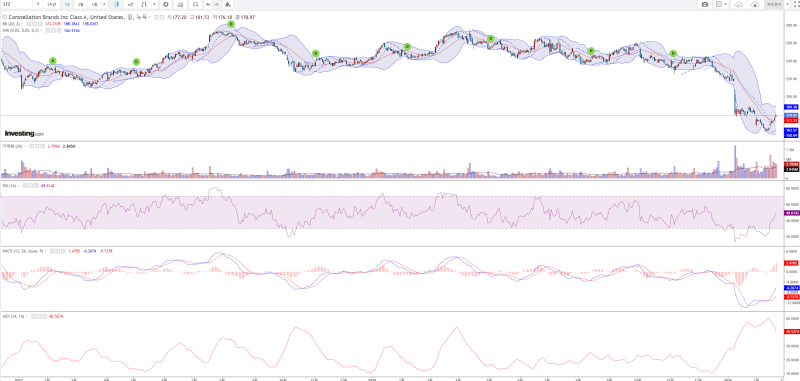This screenshot has width=800, height=381.
Task: Click the 1.4795 MACD axis value label
Action: 791,263
